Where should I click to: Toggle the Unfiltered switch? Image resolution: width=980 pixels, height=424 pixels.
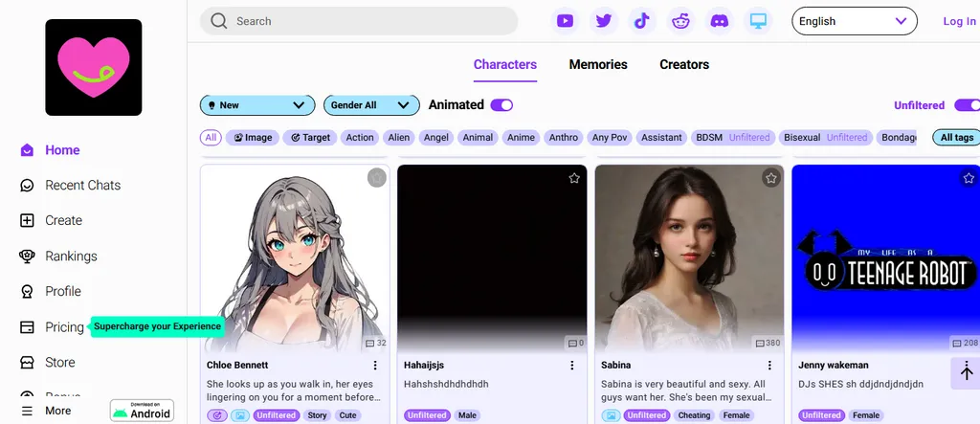pos(966,105)
